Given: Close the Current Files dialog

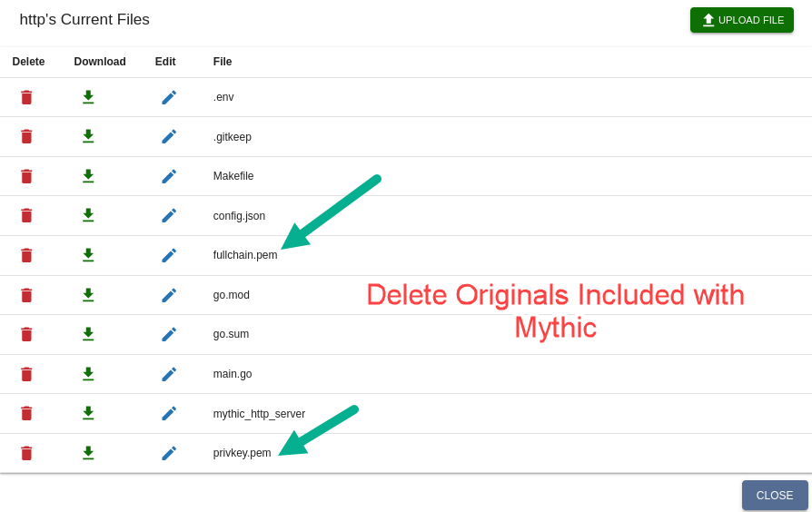Looking at the screenshot, I should (774, 495).
